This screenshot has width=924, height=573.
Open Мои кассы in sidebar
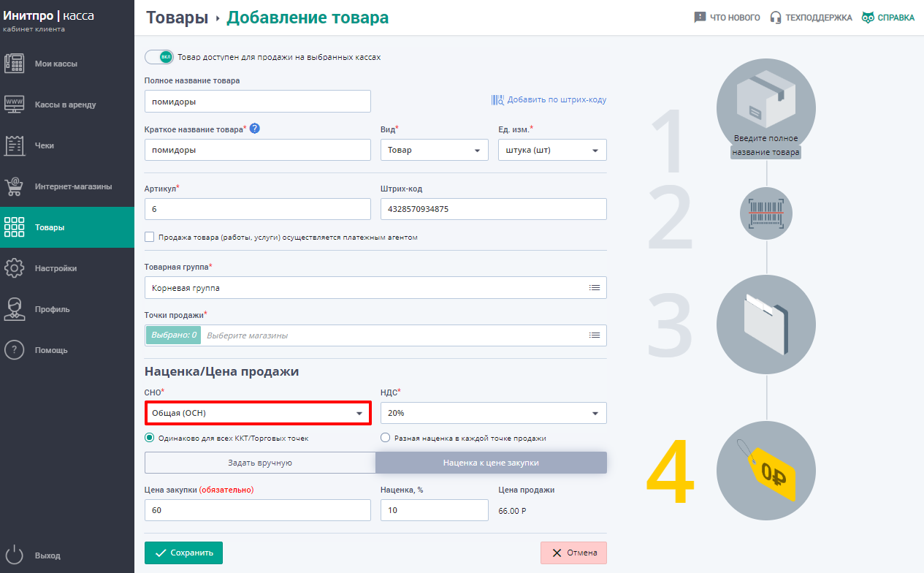[x=67, y=64]
